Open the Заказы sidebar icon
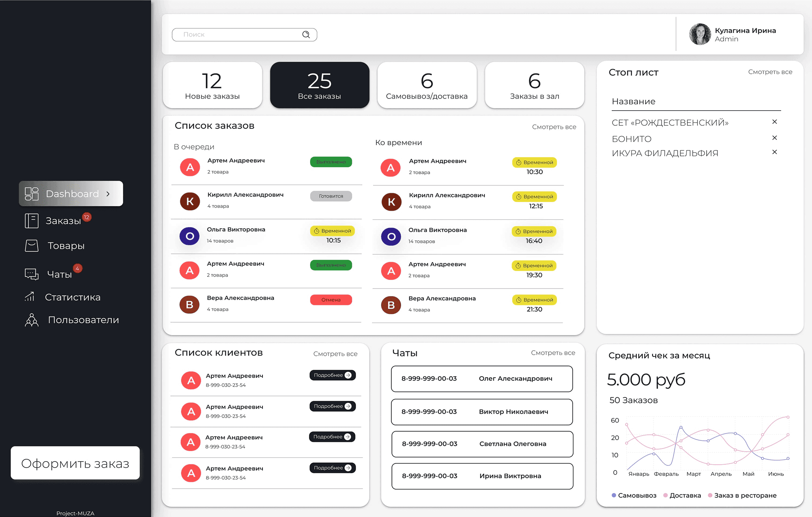Image resolution: width=812 pixels, height=517 pixels. (31, 221)
